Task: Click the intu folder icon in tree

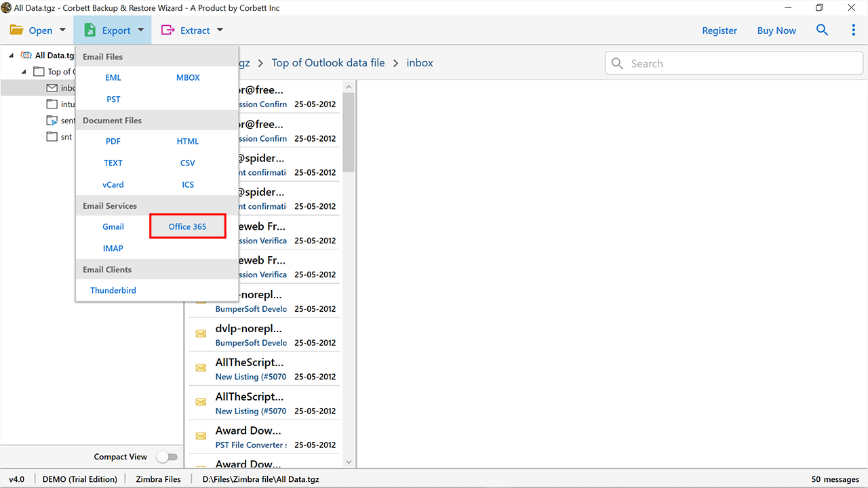Action: (52, 104)
